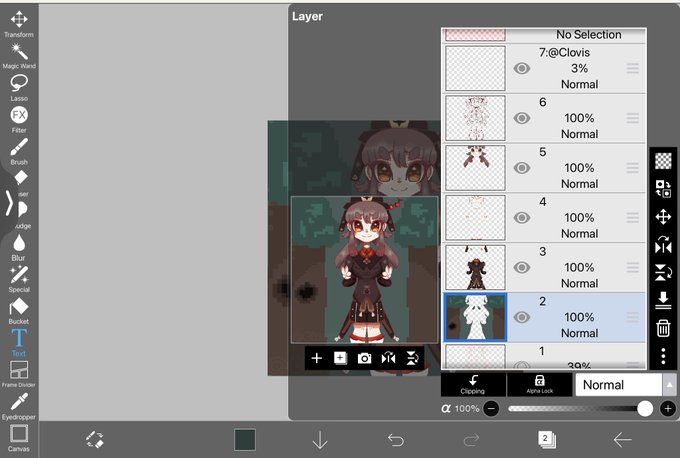Image resolution: width=680 pixels, height=458 pixels.
Task: Tap the down arrow in bottom bar
Action: (x=320, y=440)
